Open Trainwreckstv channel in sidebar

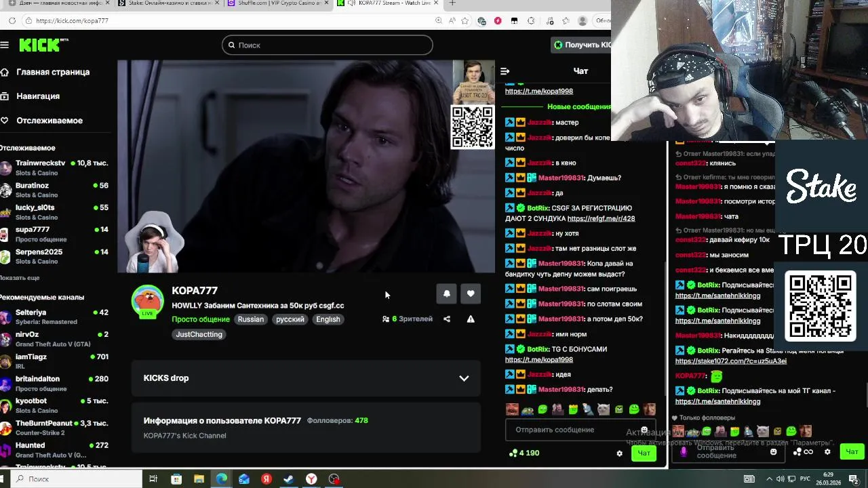(54, 167)
